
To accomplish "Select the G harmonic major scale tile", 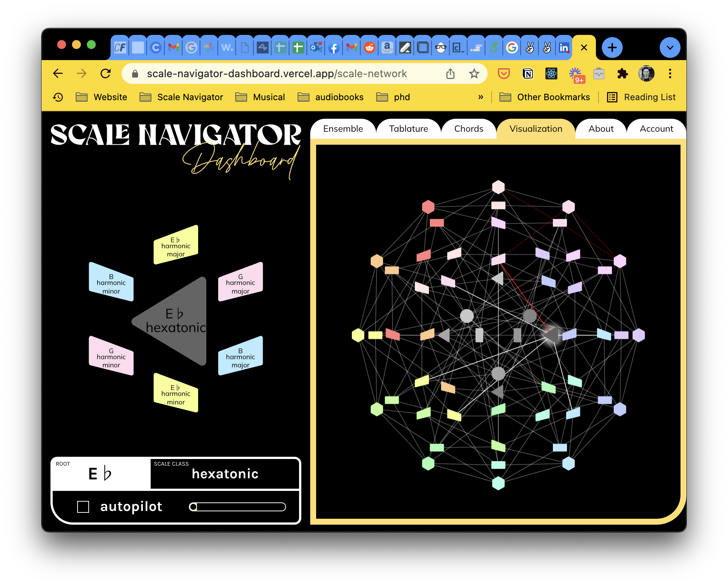I will (240, 282).
